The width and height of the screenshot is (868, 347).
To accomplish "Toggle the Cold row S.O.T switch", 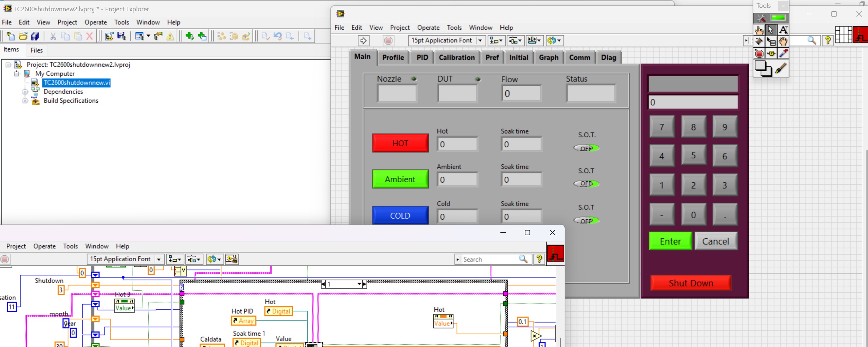I will pos(586,221).
